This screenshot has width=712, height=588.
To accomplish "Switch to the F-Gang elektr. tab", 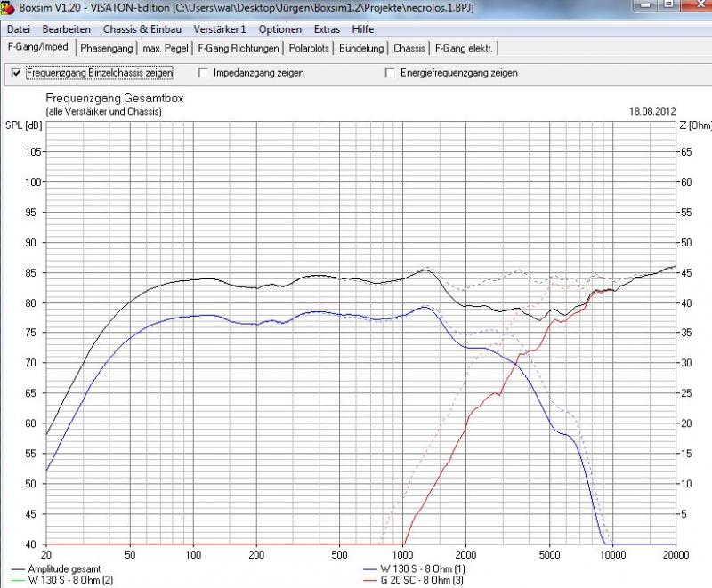I will coord(464,48).
